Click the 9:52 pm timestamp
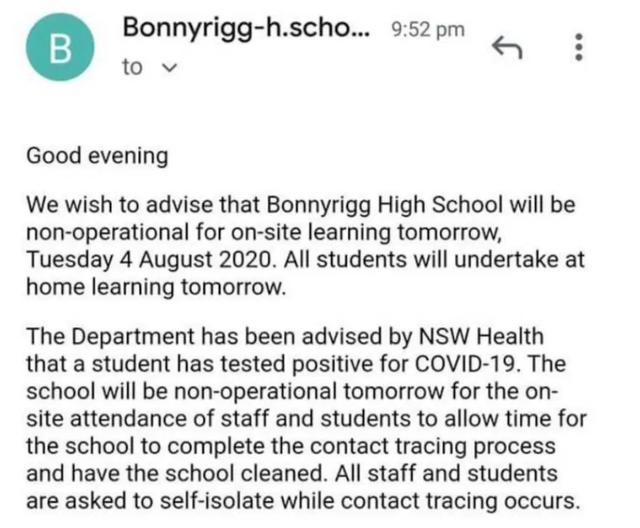Image resolution: width=640 pixels, height=528 pixels. pyautogui.click(x=428, y=30)
